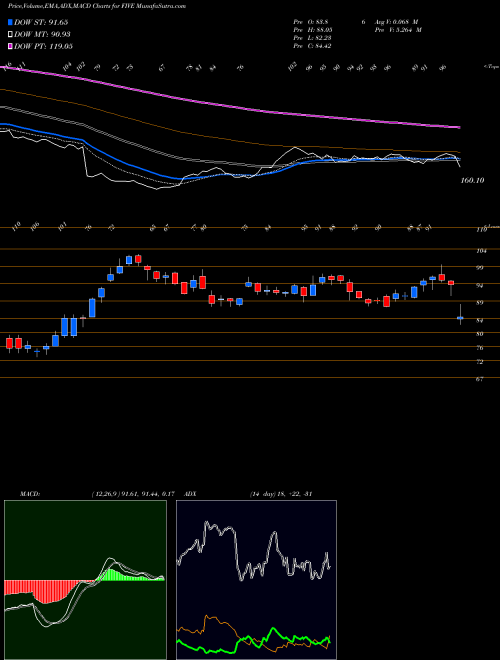
Task: Open the ADX indicator chart panel
Action: (256, 580)
